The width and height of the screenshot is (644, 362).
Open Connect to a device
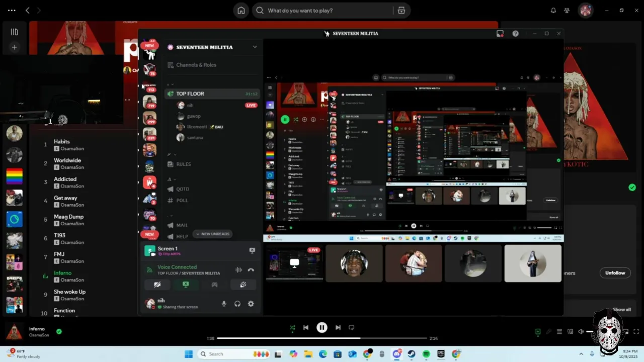coord(570,332)
